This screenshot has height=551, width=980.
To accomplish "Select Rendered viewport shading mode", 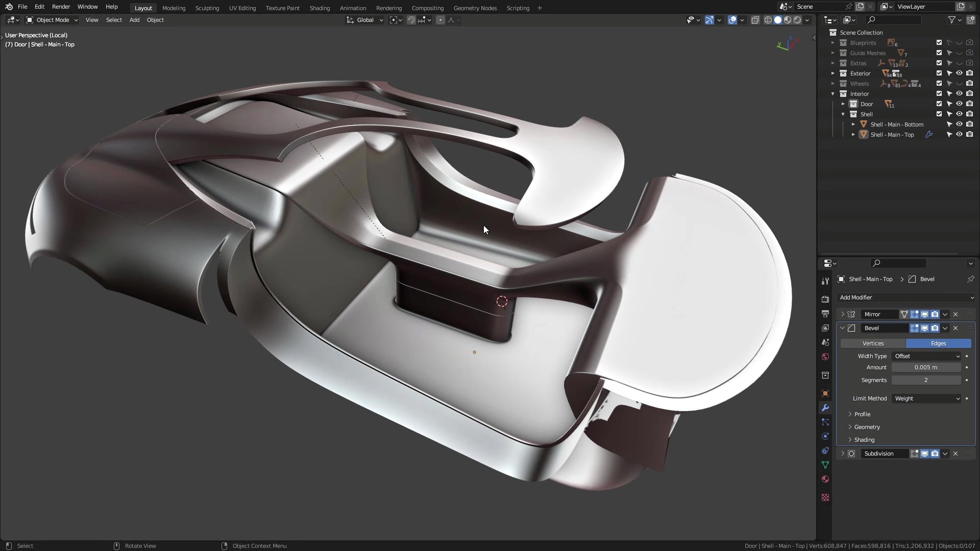I will (x=797, y=20).
